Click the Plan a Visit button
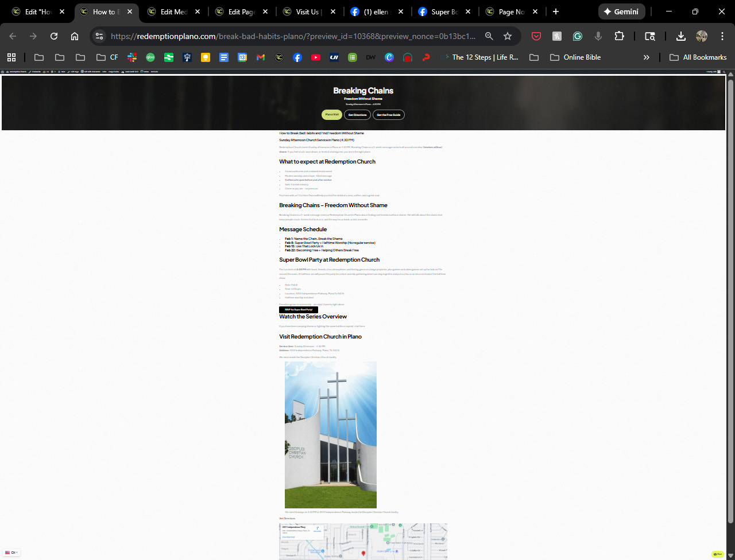 point(331,115)
